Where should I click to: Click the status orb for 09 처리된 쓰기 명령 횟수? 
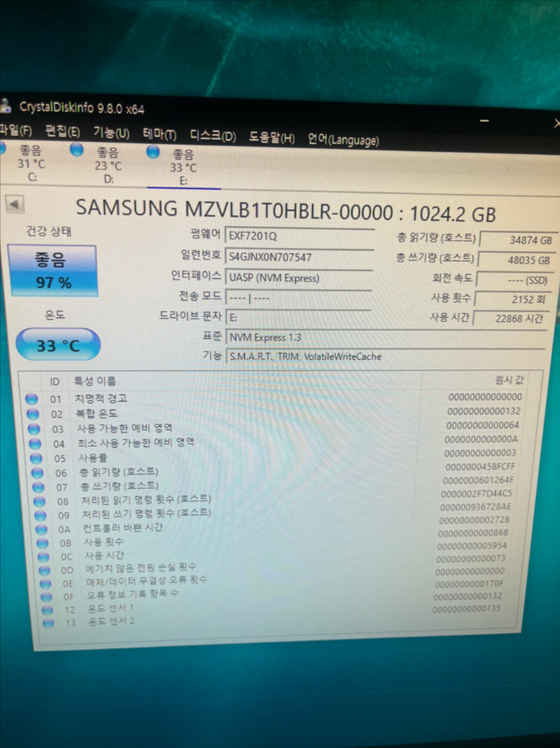(x=40, y=515)
